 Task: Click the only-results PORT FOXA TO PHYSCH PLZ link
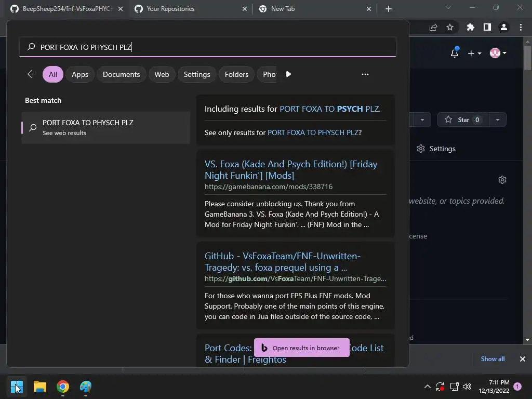click(x=313, y=132)
